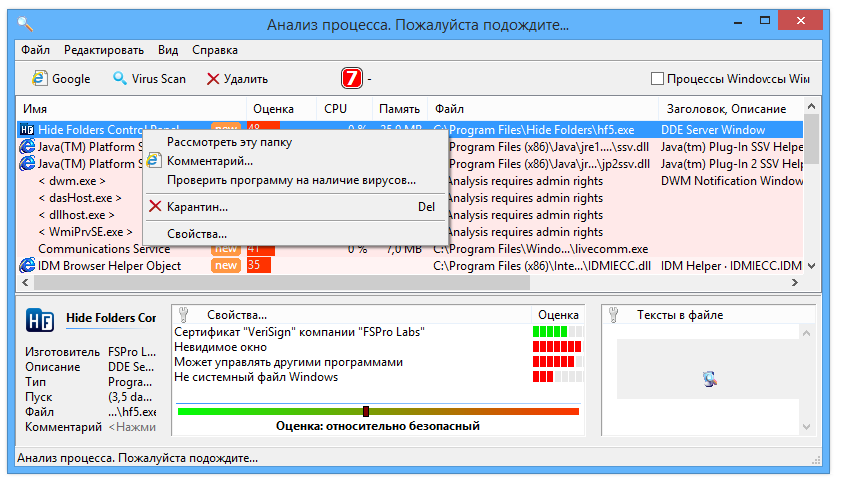The width and height of the screenshot is (846, 483).
Task: Click the Google toolbar button
Action: pos(61,79)
